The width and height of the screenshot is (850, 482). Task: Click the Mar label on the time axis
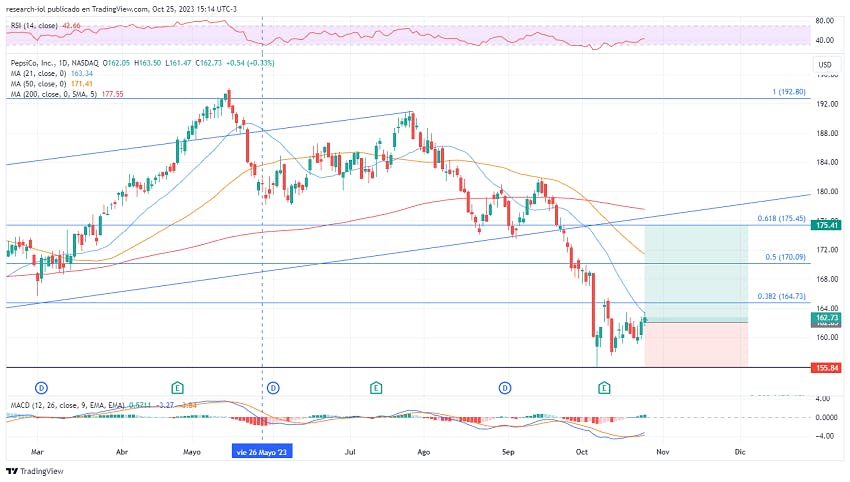(x=37, y=452)
